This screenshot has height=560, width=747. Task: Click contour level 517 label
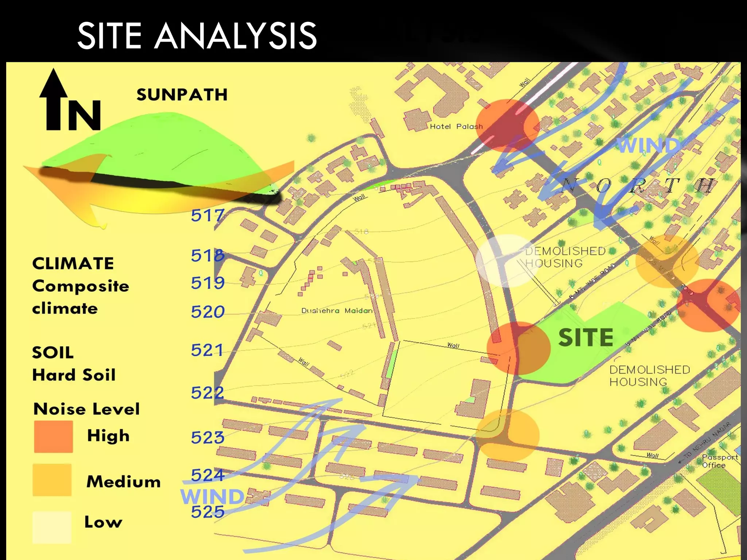coord(207,215)
